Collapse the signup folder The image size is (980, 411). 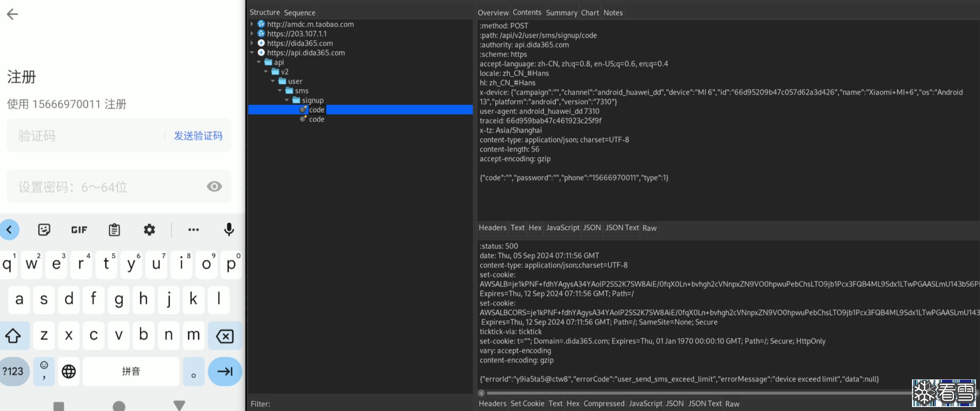pos(287,100)
